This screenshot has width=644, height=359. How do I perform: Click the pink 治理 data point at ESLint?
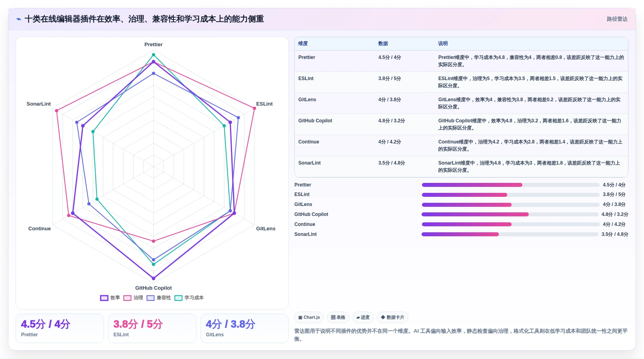click(254, 108)
